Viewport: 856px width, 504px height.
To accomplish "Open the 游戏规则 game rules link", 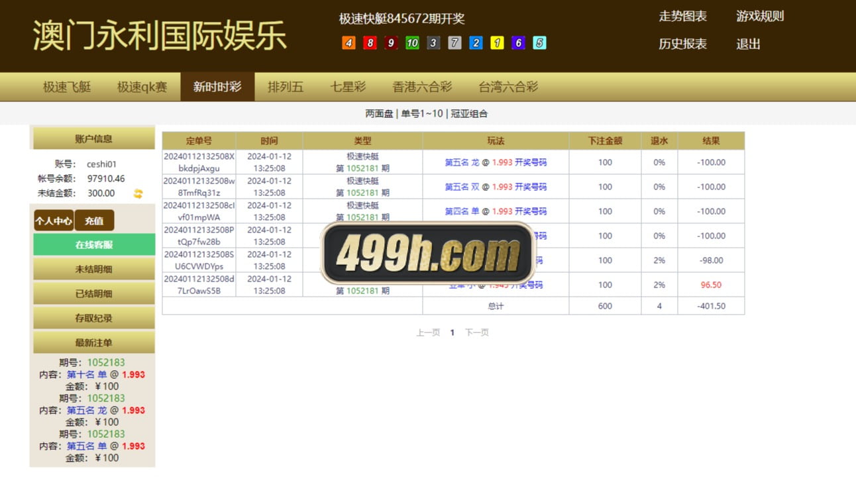I will coord(760,16).
